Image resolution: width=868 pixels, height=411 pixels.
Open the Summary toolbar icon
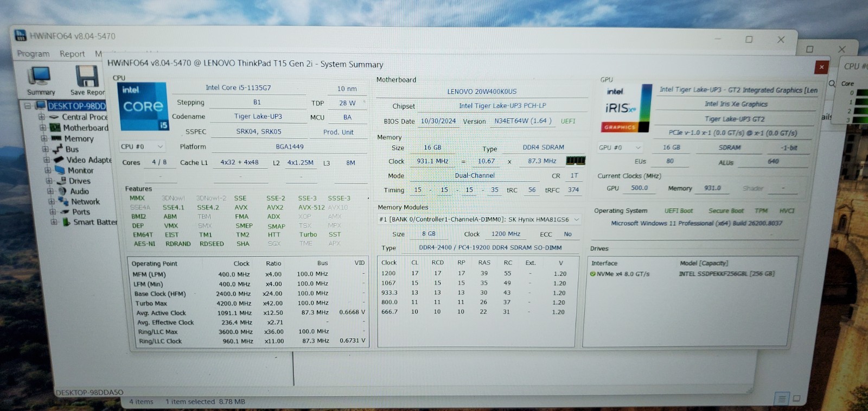pos(41,81)
